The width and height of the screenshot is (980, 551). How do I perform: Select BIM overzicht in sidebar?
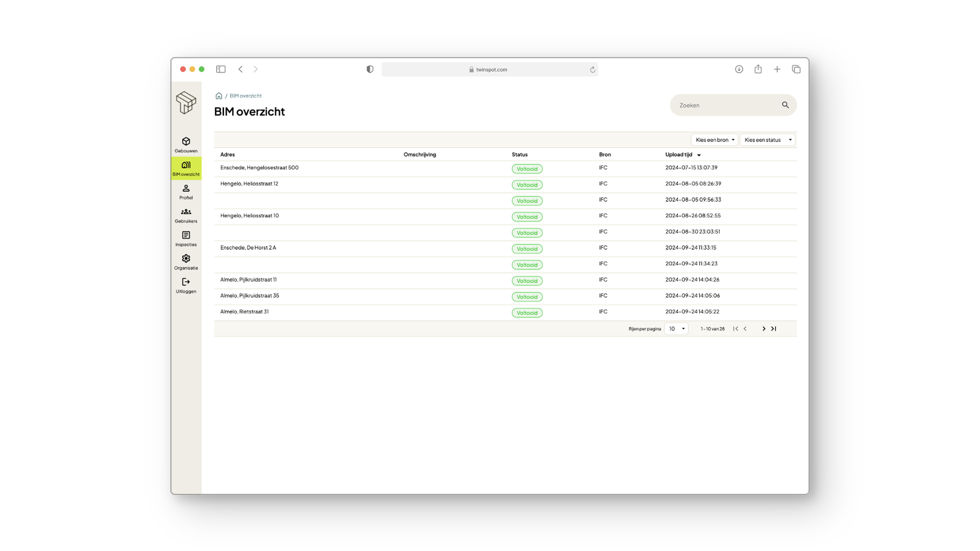(186, 168)
